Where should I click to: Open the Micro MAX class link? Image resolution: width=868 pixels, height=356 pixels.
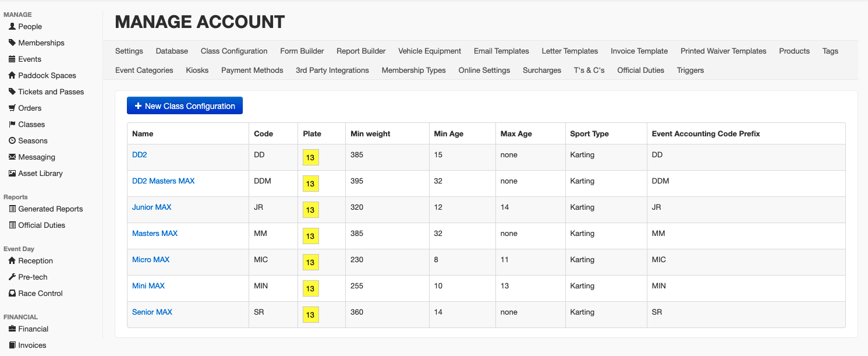tap(151, 260)
